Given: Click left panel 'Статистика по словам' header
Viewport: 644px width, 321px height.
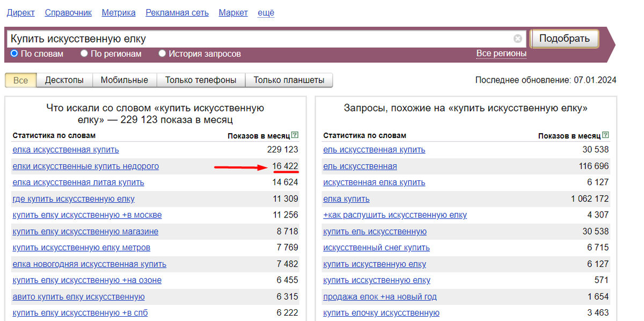Looking at the screenshot, I should pyautogui.click(x=54, y=135).
